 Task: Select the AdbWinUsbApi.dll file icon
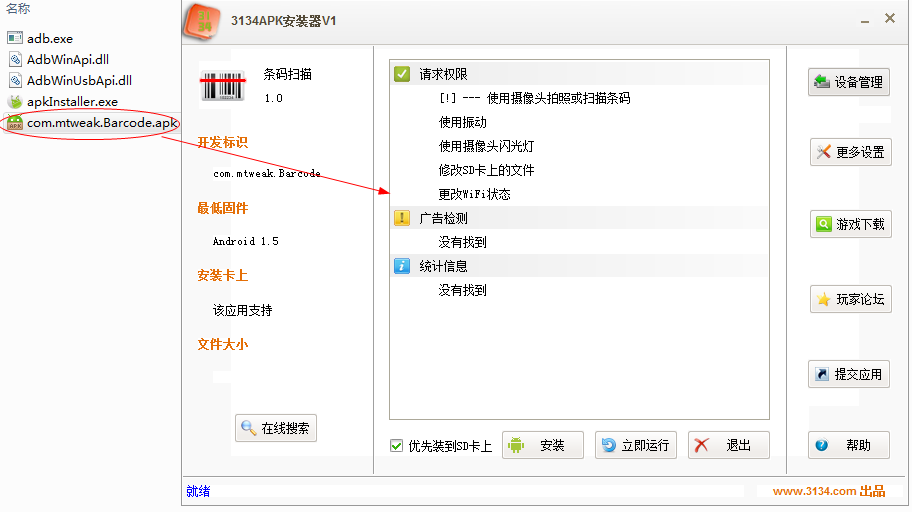coord(15,80)
